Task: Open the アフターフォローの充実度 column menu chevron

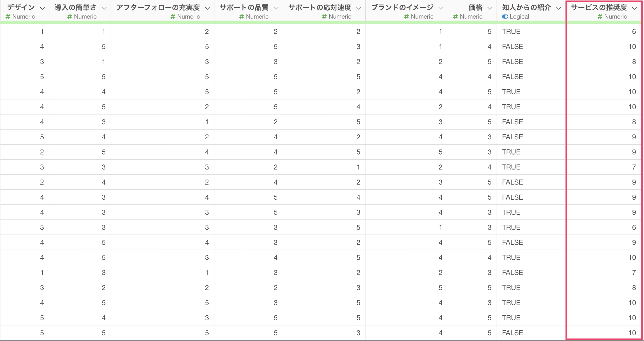Action: (207, 8)
